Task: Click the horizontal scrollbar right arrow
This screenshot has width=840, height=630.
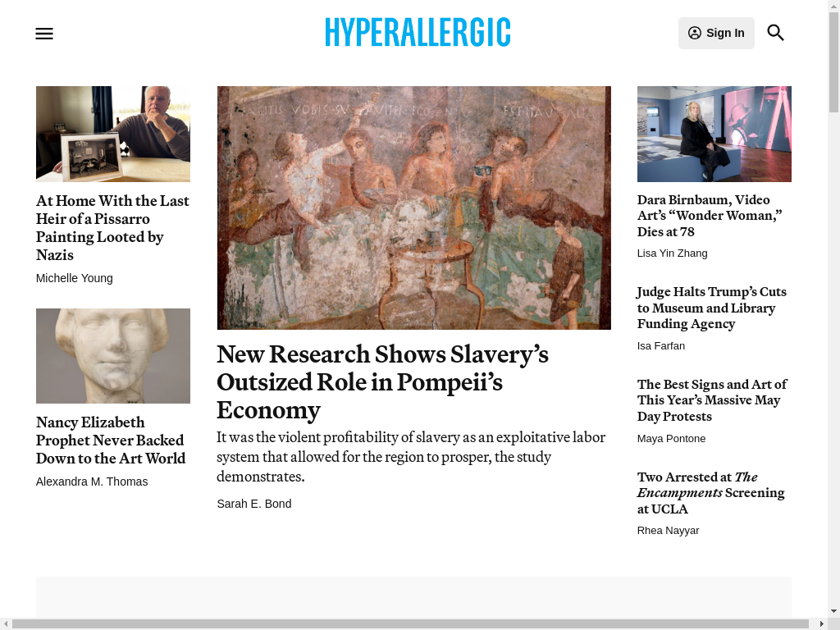Action: tap(822, 624)
